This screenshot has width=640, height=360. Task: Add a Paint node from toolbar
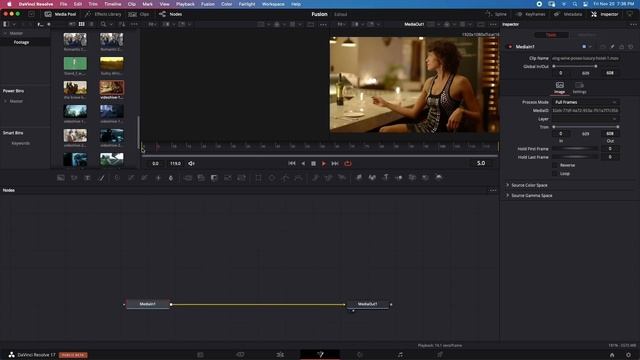pos(101,178)
